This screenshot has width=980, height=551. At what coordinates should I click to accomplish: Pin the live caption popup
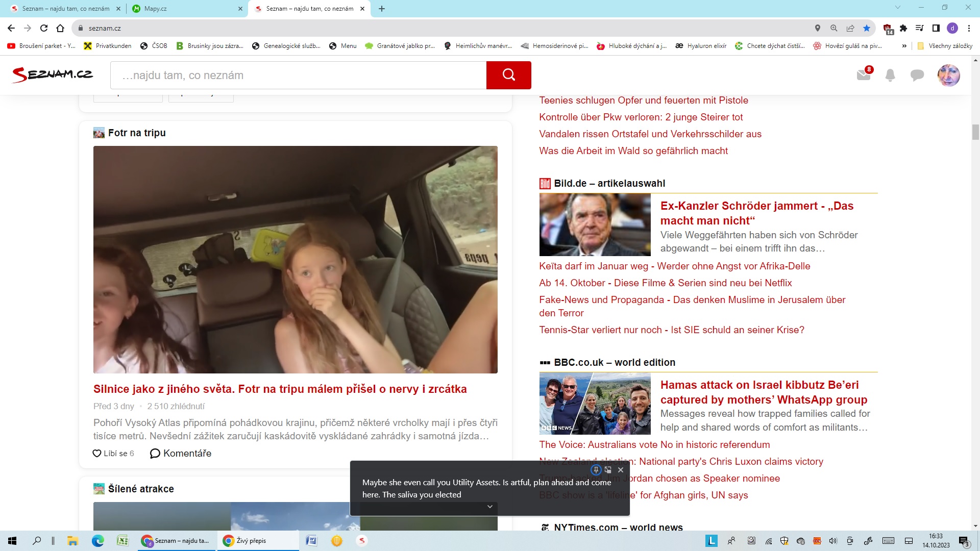(x=596, y=470)
